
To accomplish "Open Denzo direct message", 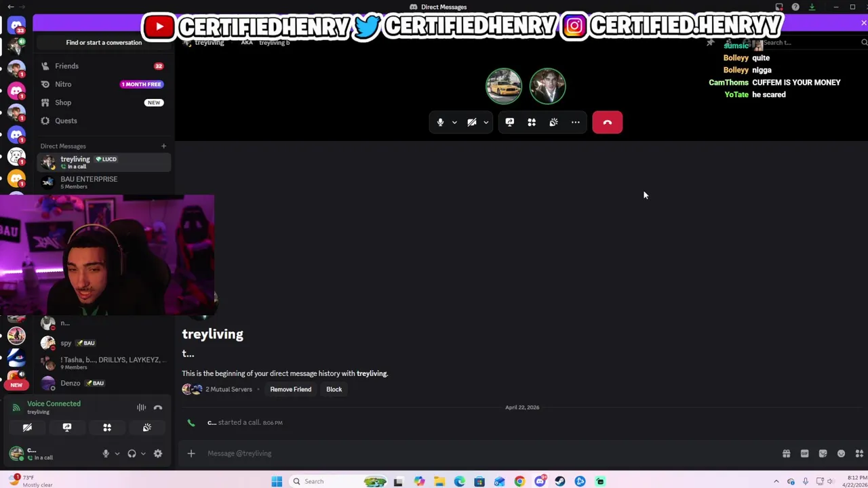I will pyautogui.click(x=104, y=383).
